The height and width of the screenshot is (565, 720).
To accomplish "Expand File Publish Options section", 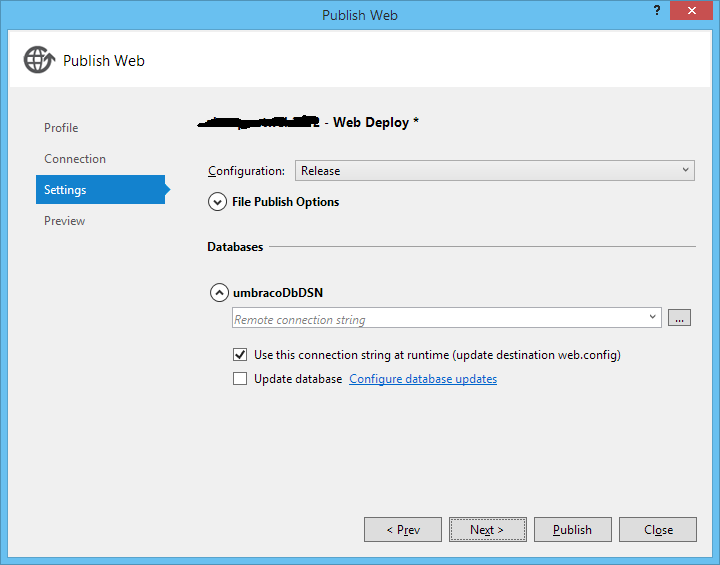I will [217, 202].
